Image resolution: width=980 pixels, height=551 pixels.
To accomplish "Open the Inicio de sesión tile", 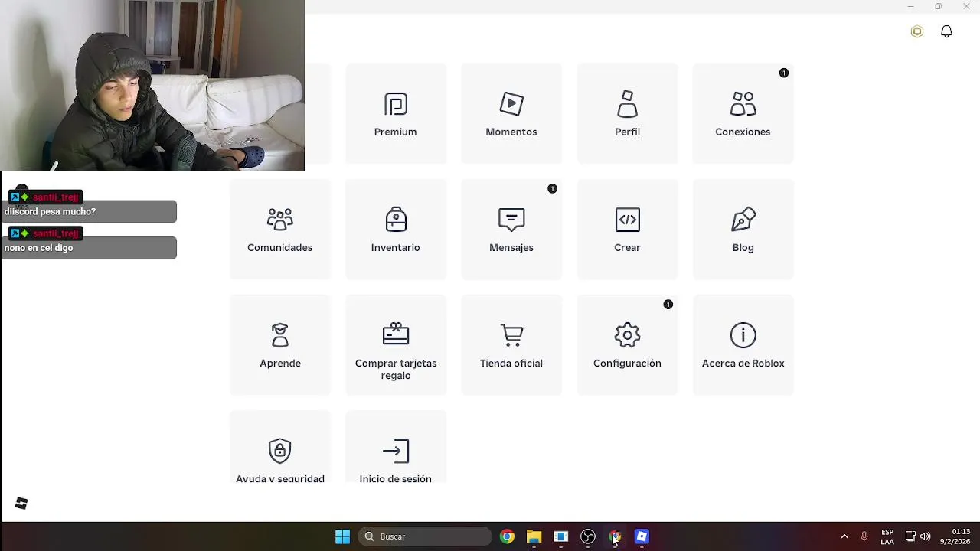I will tap(396, 448).
